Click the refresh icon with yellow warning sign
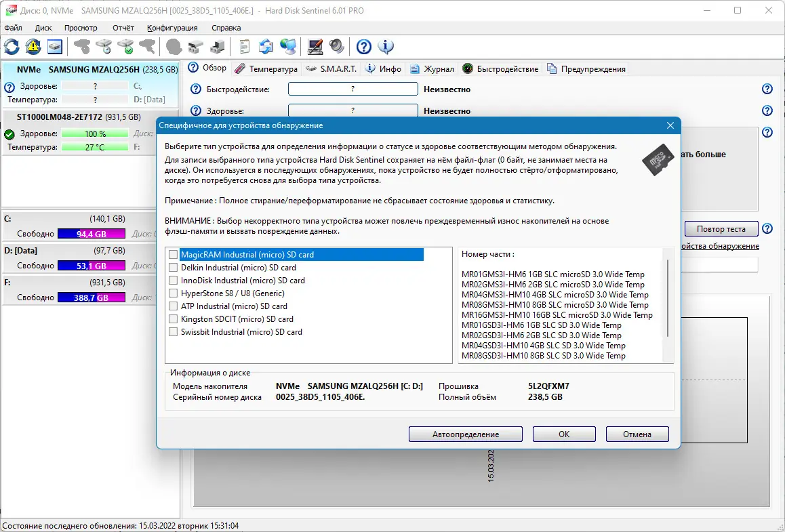This screenshot has height=532, width=785. (x=33, y=47)
